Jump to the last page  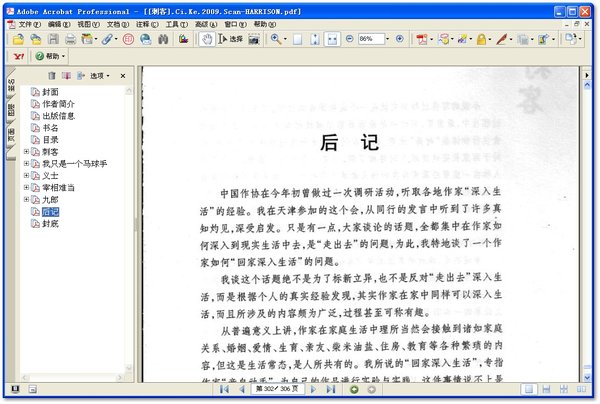[x=331, y=389]
